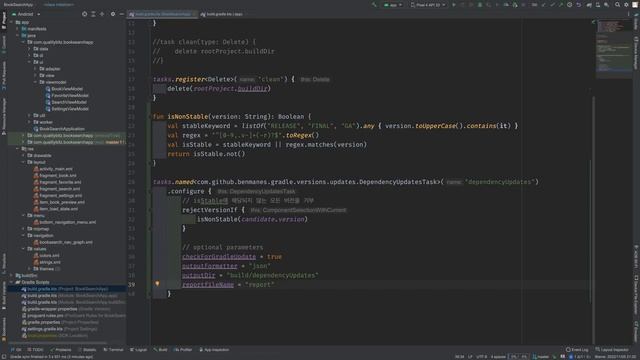Open the Problems tool window tab

tap(60, 350)
